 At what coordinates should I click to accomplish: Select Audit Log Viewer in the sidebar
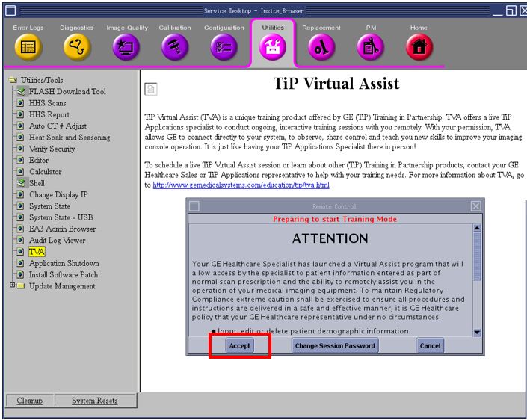[57, 241]
